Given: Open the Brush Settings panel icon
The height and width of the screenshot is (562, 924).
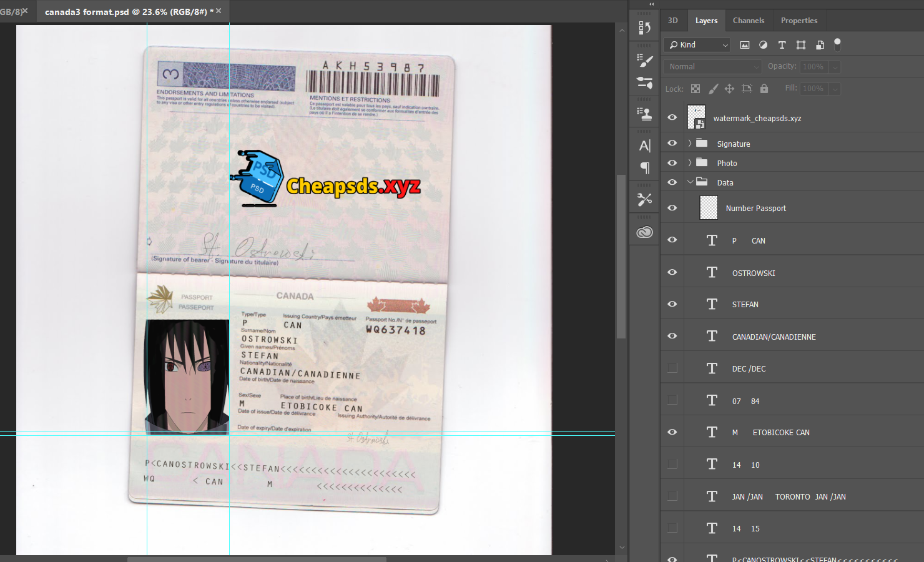Looking at the screenshot, I should coord(644,61).
